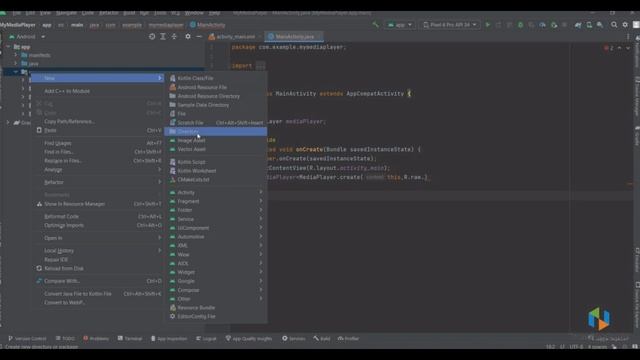The image size is (640, 360).
Task: Open the Android project view dropdown
Action: pyautogui.click(x=27, y=37)
